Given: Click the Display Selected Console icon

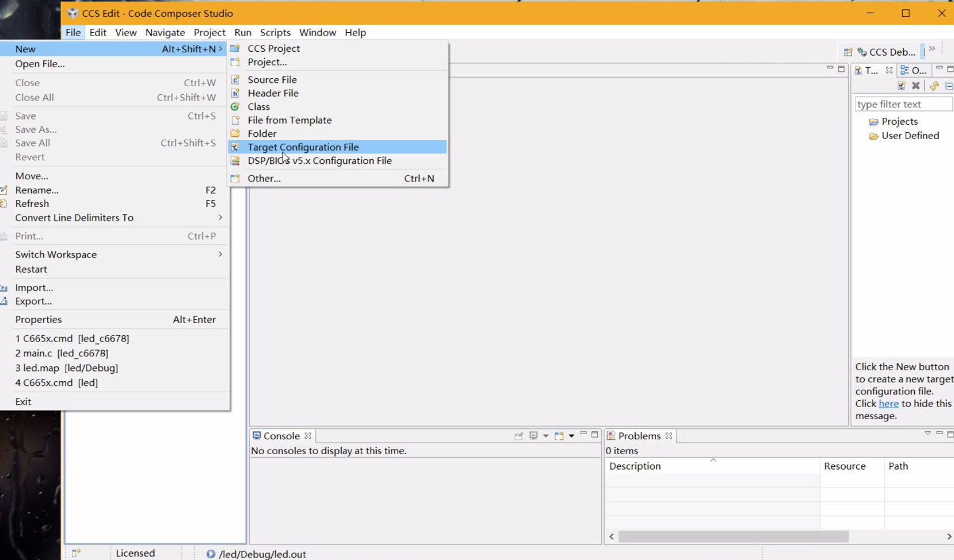Looking at the screenshot, I should pyautogui.click(x=533, y=435).
